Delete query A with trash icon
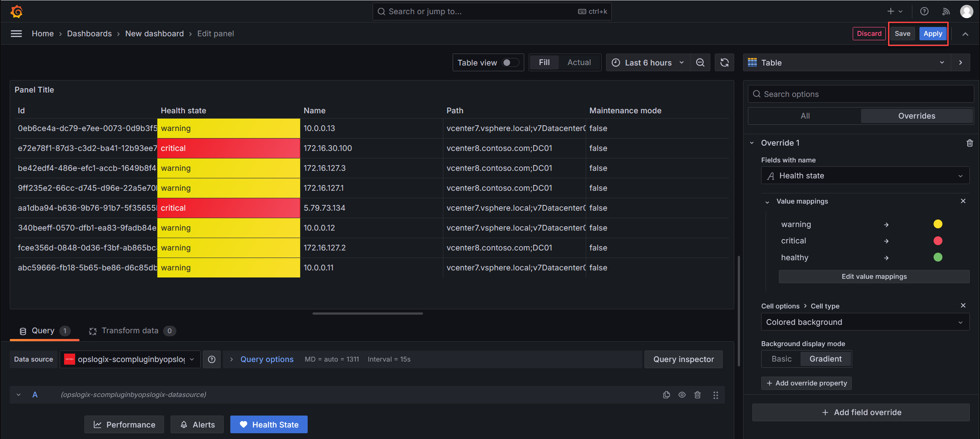Viewport: 980px width, 439px height. 698,395
